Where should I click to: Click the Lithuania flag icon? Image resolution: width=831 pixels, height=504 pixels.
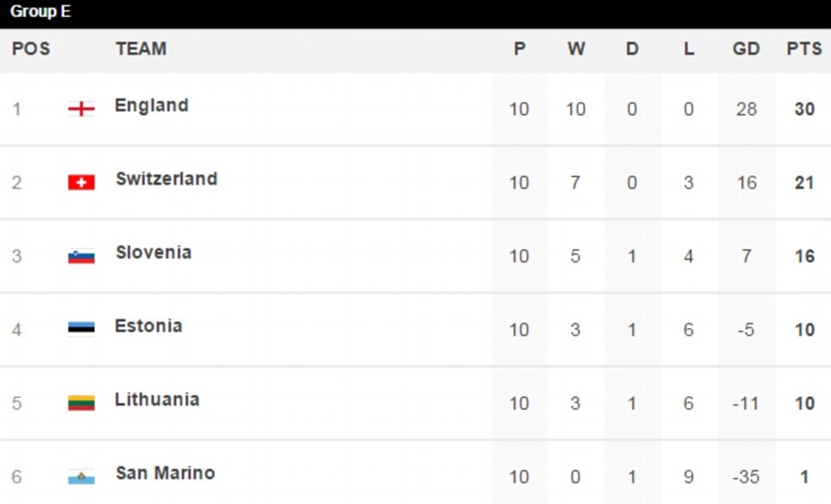81,402
